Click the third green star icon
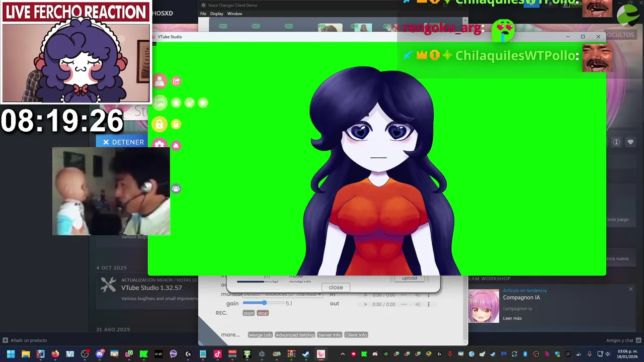This screenshot has width=644, height=362. tap(203, 103)
